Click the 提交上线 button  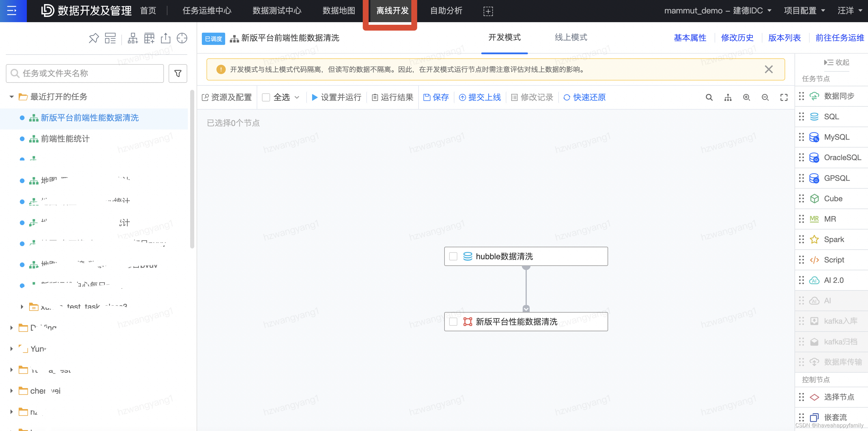point(480,97)
